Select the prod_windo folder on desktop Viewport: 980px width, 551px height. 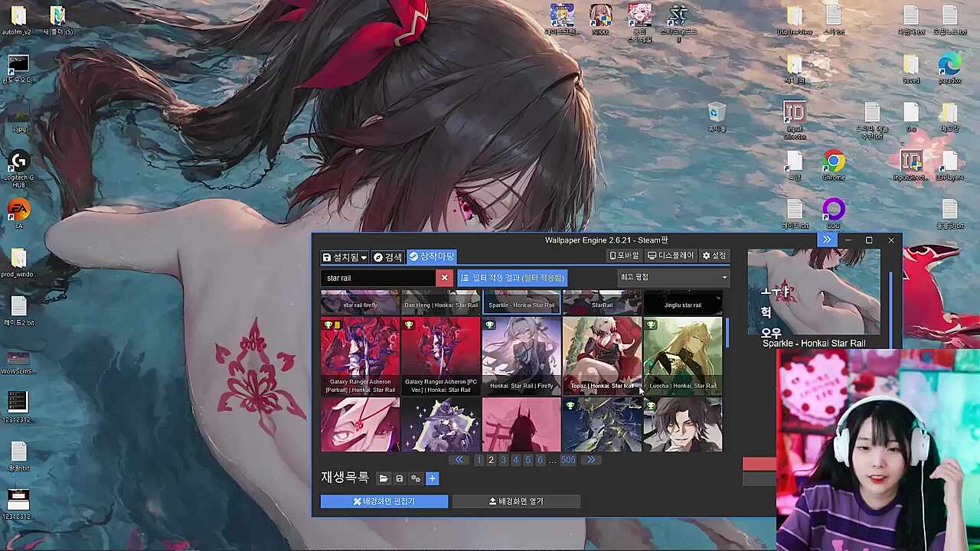click(x=18, y=263)
